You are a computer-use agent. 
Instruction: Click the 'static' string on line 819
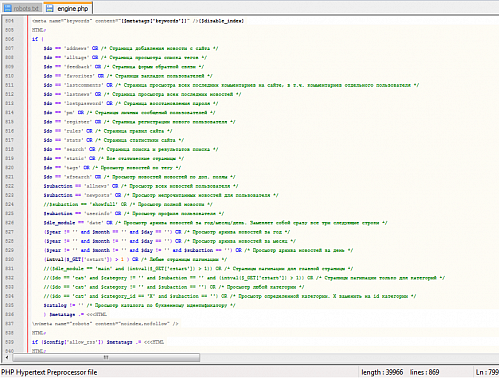(x=75, y=158)
